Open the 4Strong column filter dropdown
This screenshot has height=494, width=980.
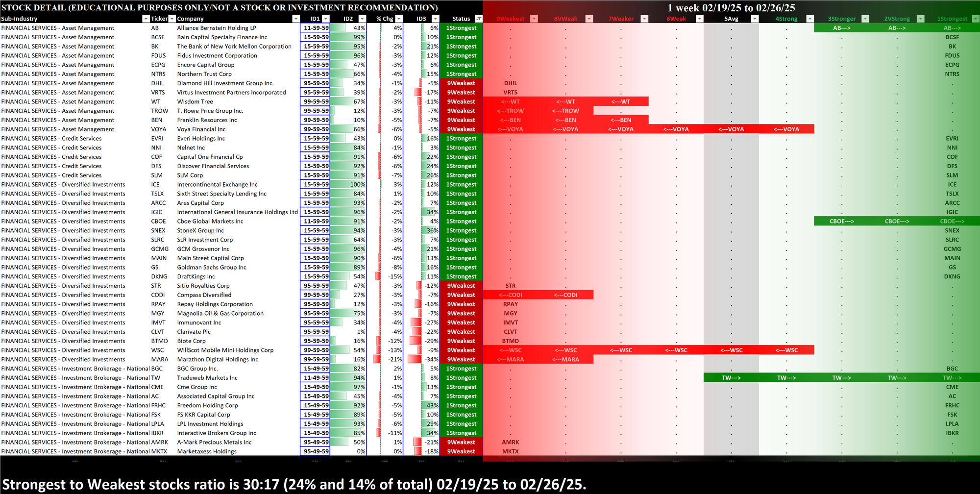click(810, 19)
